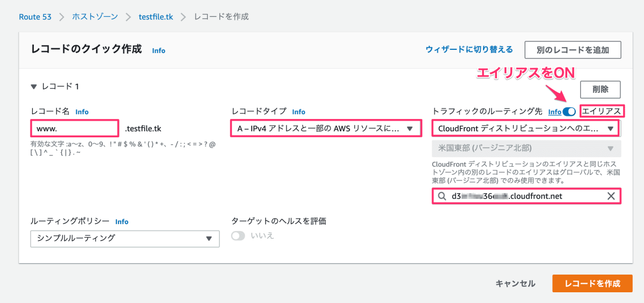
Task: Open Info beside ルーティングポリシー
Action: click(122, 221)
